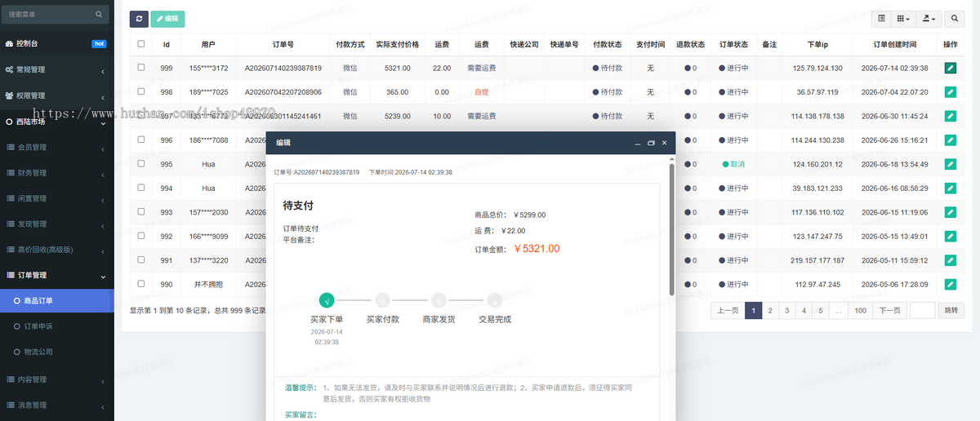The width and height of the screenshot is (980, 421).
Task: Go to previous page 上一页
Action: 728,310
